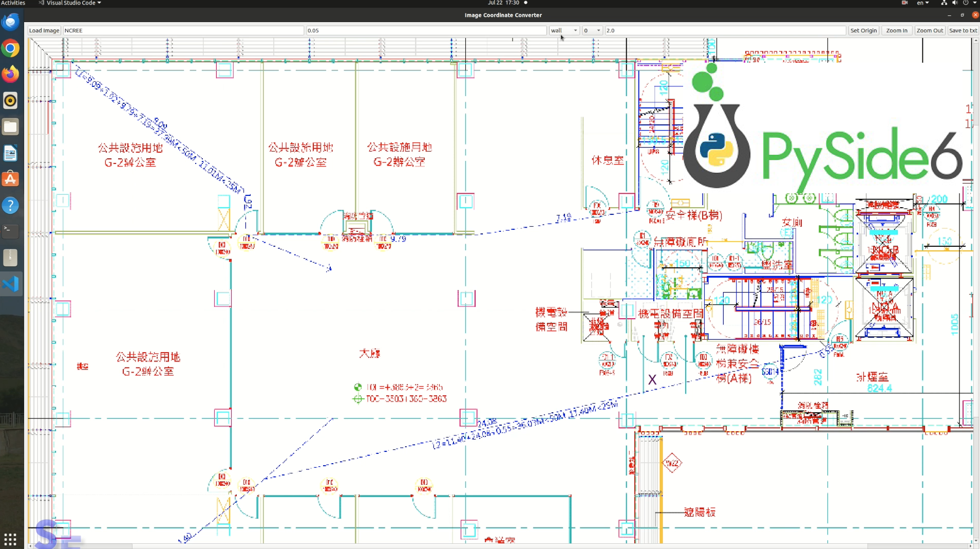The width and height of the screenshot is (980, 549).
Task: Click the '大廳' label on the plan
Action: pos(369,353)
